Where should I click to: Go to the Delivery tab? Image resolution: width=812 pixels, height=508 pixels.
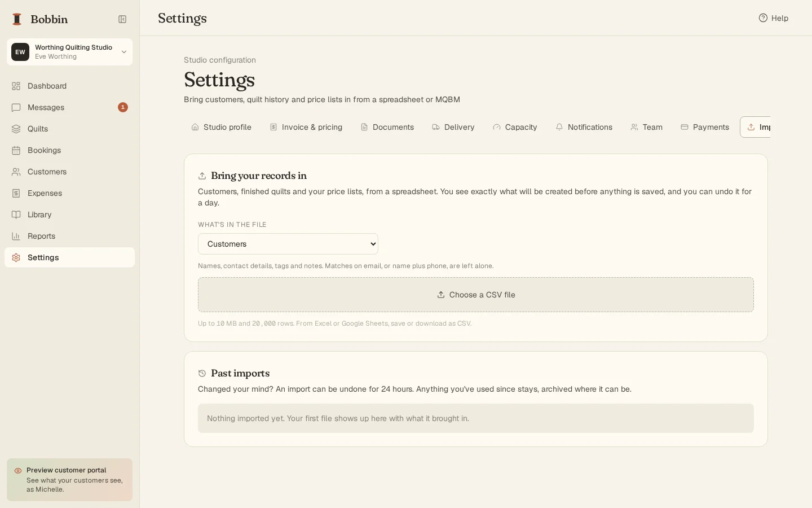(x=453, y=127)
